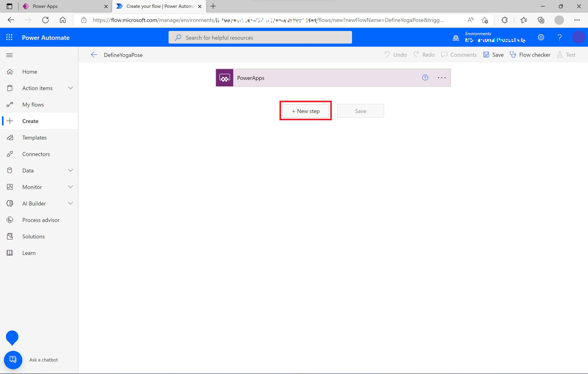
Task: Click the Environments globe icon
Action: pyautogui.click(x=456, y=38)
